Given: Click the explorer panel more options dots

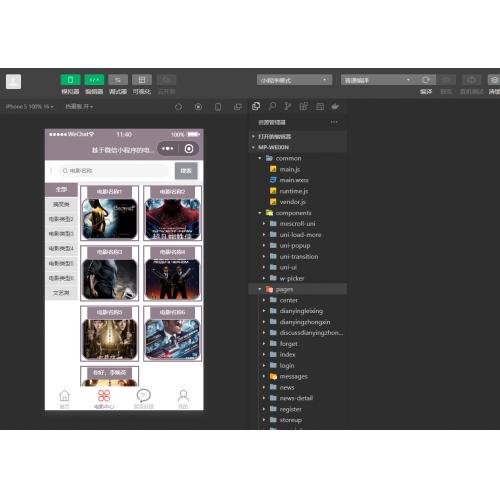Looking at the screenshot, I should click(x=334, y=122).
